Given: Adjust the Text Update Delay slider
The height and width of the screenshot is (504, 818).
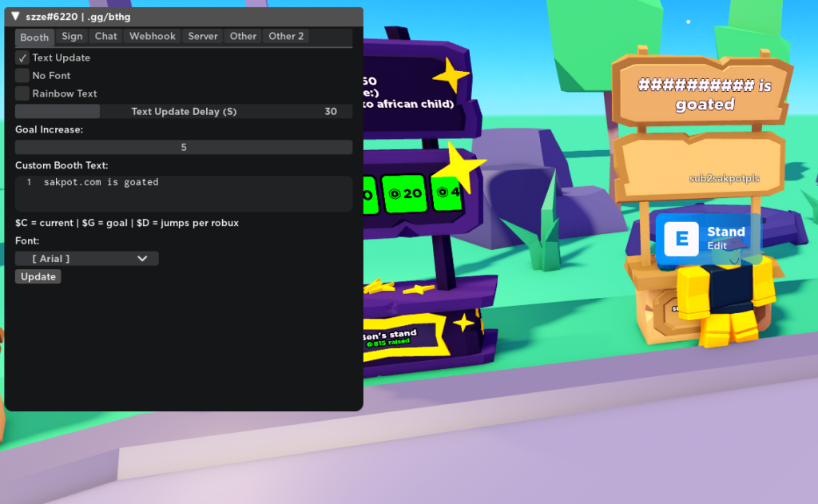Looking at the screenshot, I should (184, 111).
